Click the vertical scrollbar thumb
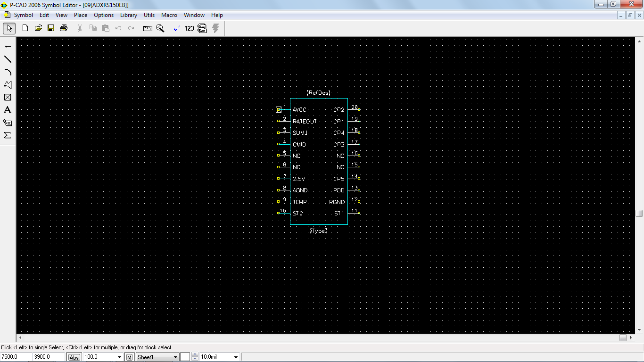The image size is (644, 362). coord(639,213)
